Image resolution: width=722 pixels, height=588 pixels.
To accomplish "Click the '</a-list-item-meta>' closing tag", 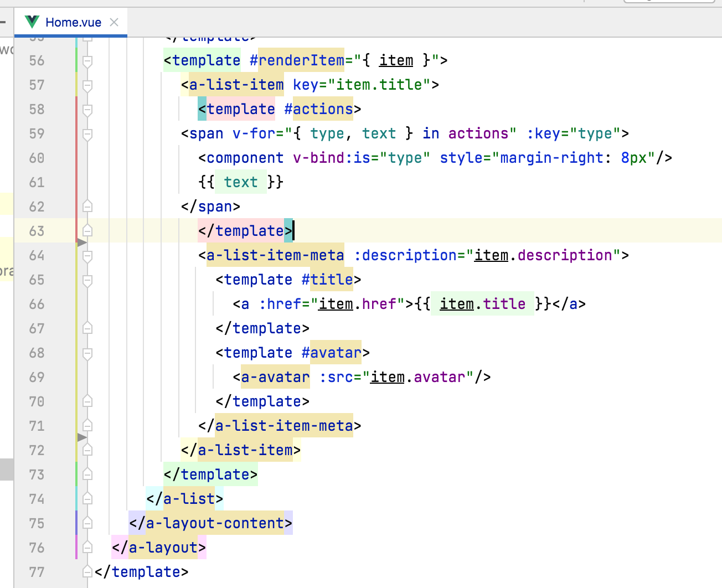I will [x=280, y=426].
